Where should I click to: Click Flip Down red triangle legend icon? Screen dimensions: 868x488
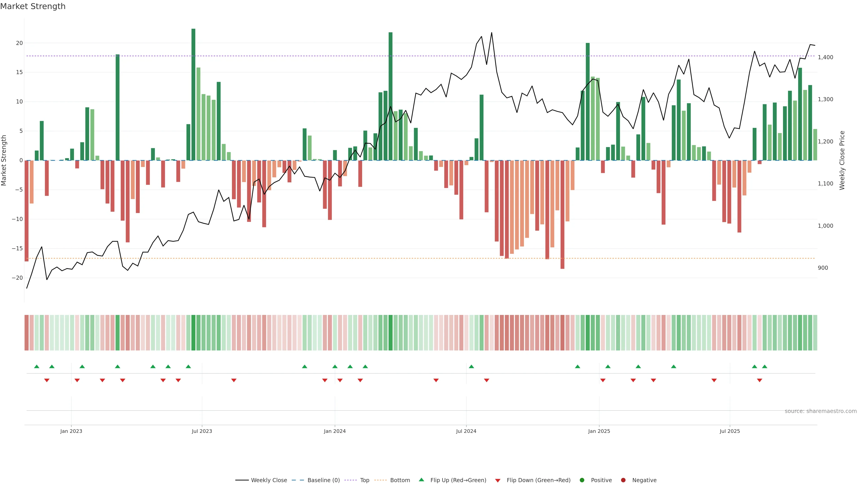click(x=498, y=480)
